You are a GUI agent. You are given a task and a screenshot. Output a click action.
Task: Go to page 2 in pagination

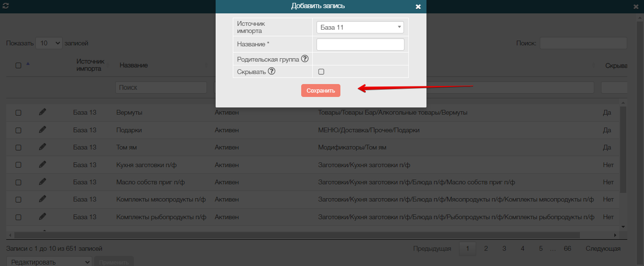tap(486, 248)
